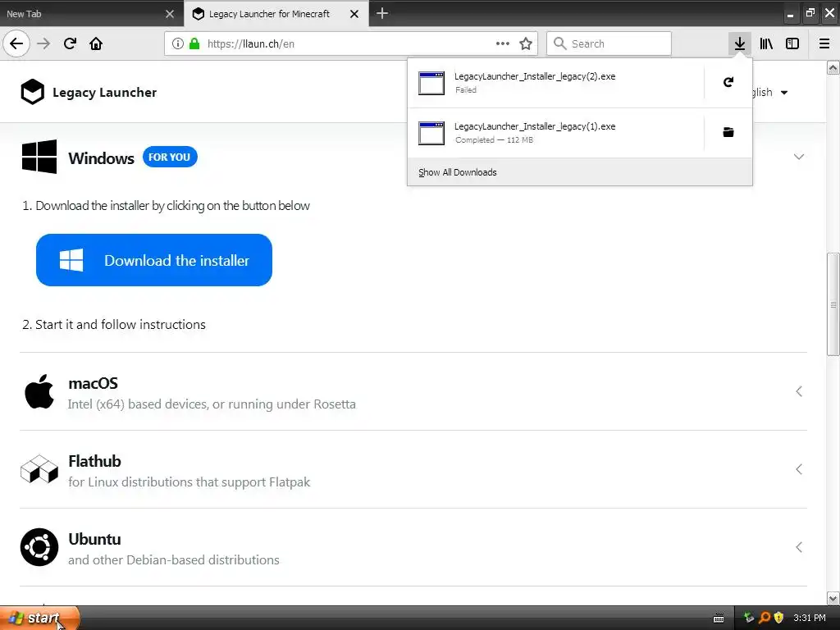Image resolution: width=840 pixels, height=630 pixels.
Task: Open the Firefox hamburger menu
Action: pyautogui.click(x=824, y=43)
